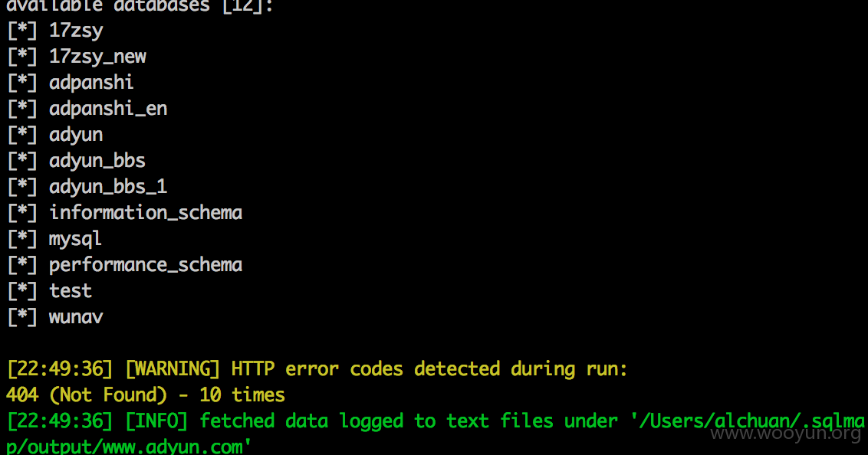
Task: Select the 17zsy_new database entry
Action: pyautogui.click(x=97, y=57)
